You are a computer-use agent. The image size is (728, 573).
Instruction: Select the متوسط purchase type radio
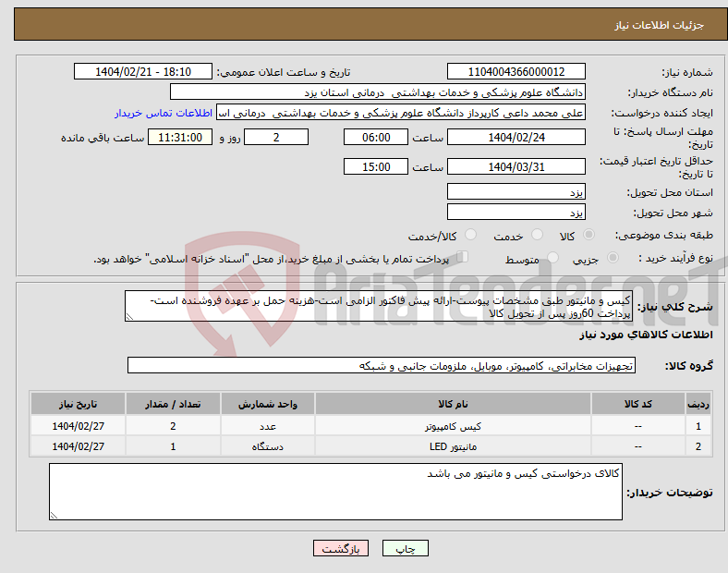(552, 258)
